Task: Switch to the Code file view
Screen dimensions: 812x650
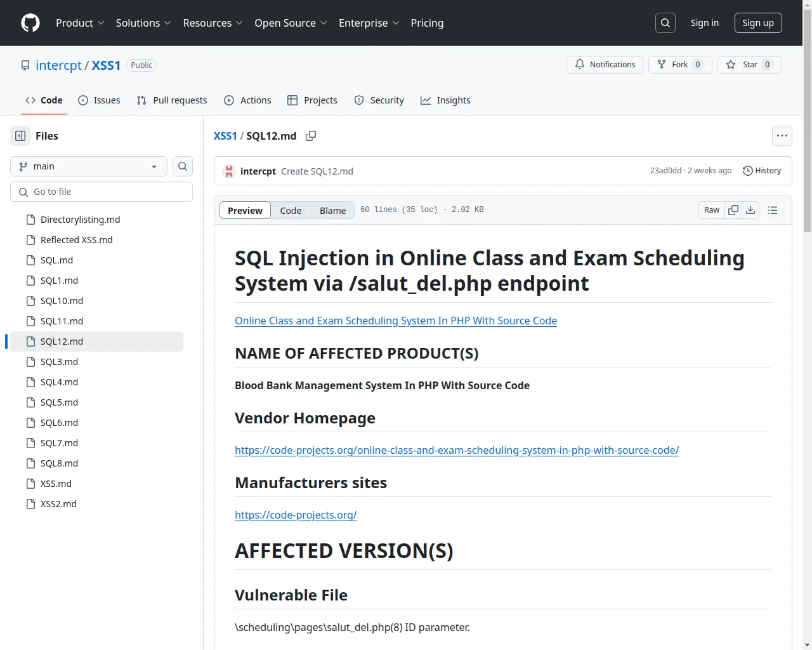Action: 291,210
